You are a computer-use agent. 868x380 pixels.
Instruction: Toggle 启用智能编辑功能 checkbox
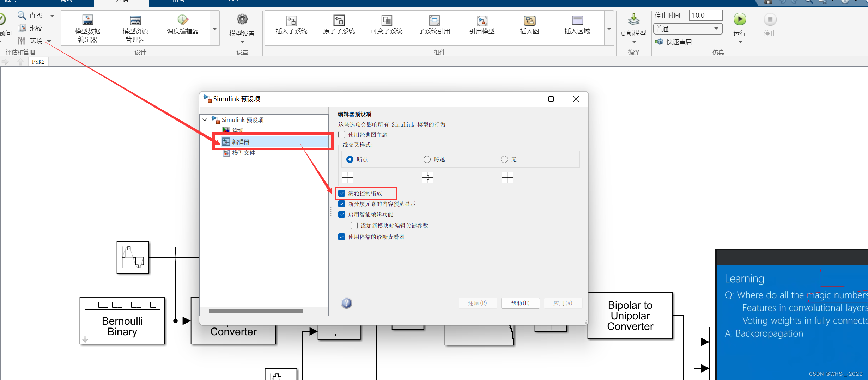(x=342, y=214)
